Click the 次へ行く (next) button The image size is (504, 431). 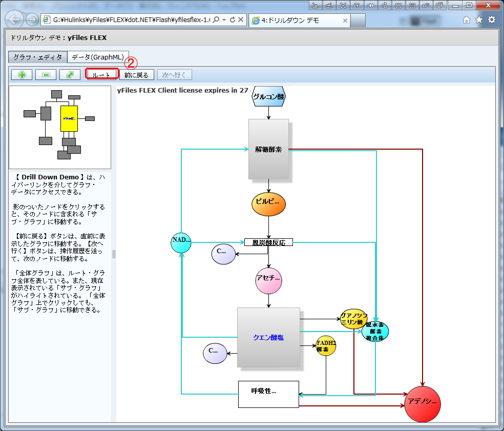coord(174,75)
